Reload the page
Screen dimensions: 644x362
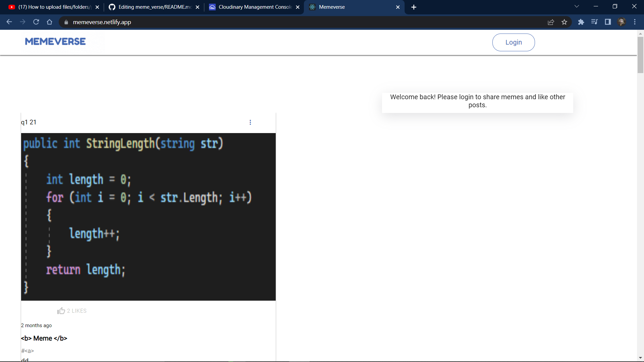pos(36,22)
